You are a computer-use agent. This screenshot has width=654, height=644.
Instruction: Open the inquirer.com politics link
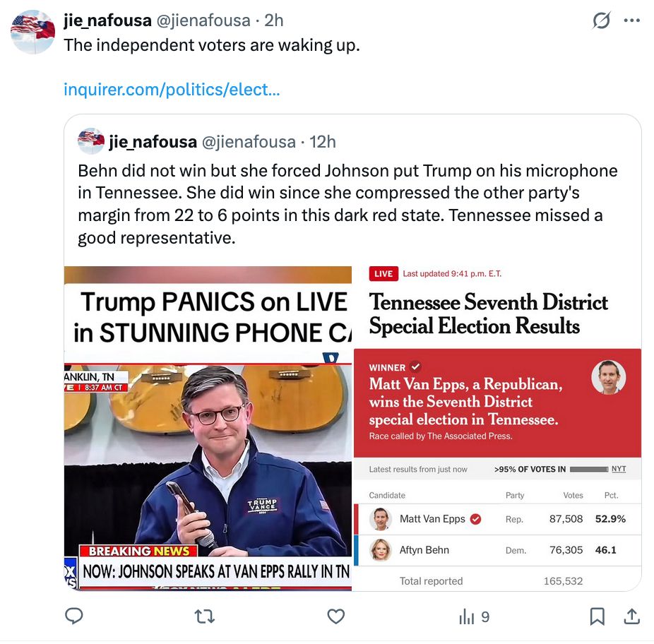(172, 89)
